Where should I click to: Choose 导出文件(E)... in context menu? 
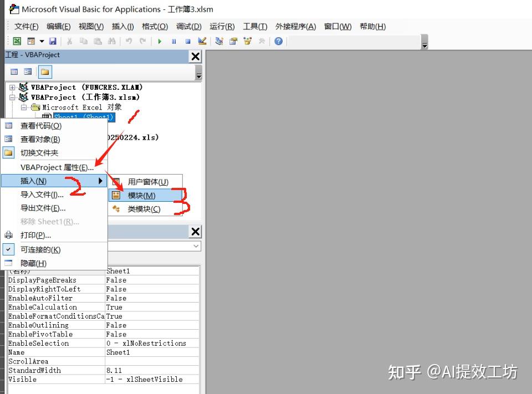pyautogui.click(x=54, y=208)
